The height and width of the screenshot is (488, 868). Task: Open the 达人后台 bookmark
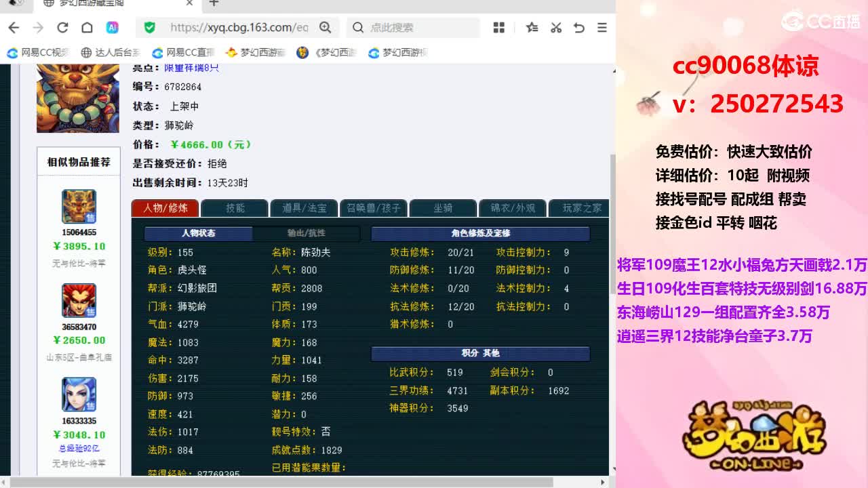pyautogui.click(x=111, y=52)
